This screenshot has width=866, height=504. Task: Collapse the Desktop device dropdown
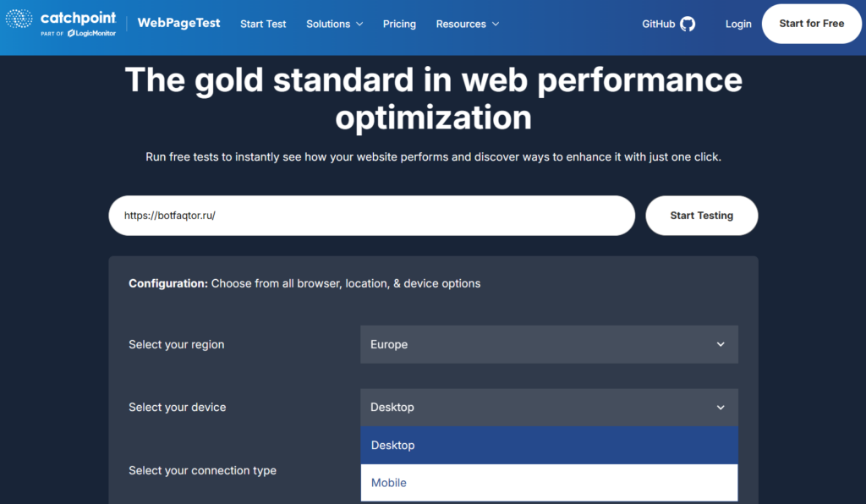pyautogui.click(x=549, y=408)
